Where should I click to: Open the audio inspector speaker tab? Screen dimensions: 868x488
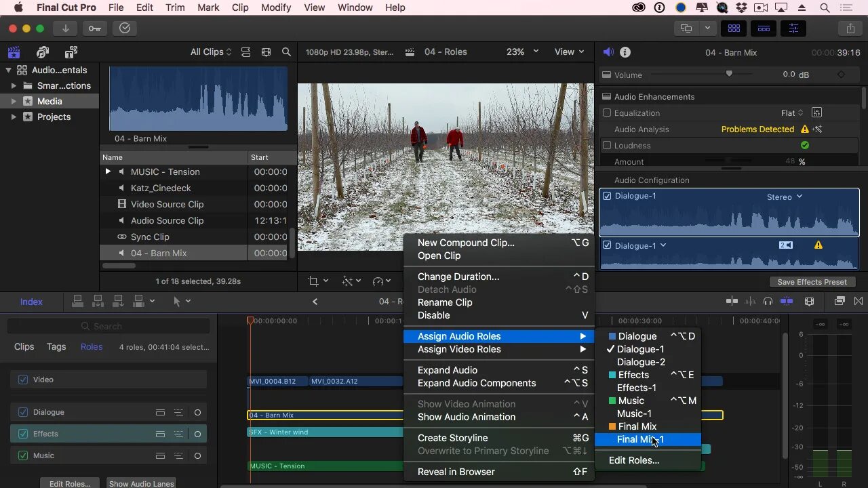point(608,52)
